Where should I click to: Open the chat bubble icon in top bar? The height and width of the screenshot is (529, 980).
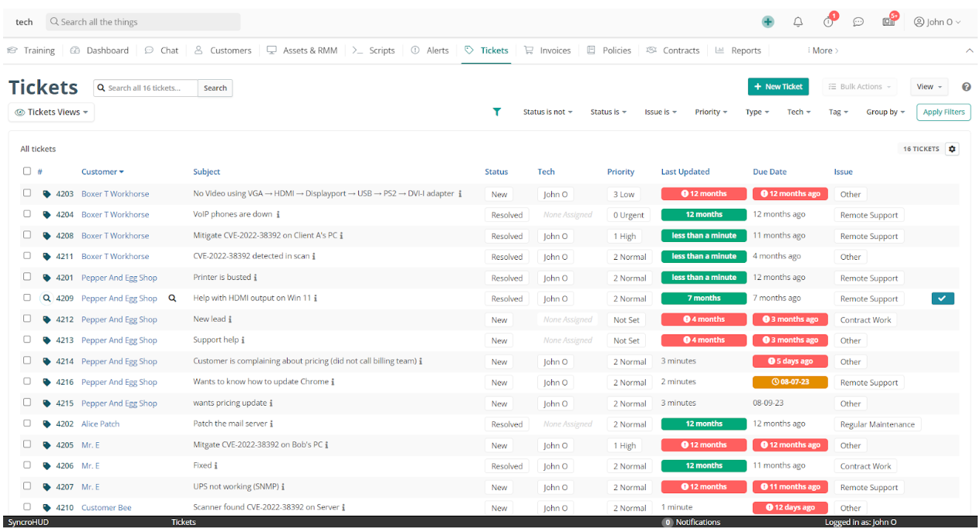coord(858,22)
